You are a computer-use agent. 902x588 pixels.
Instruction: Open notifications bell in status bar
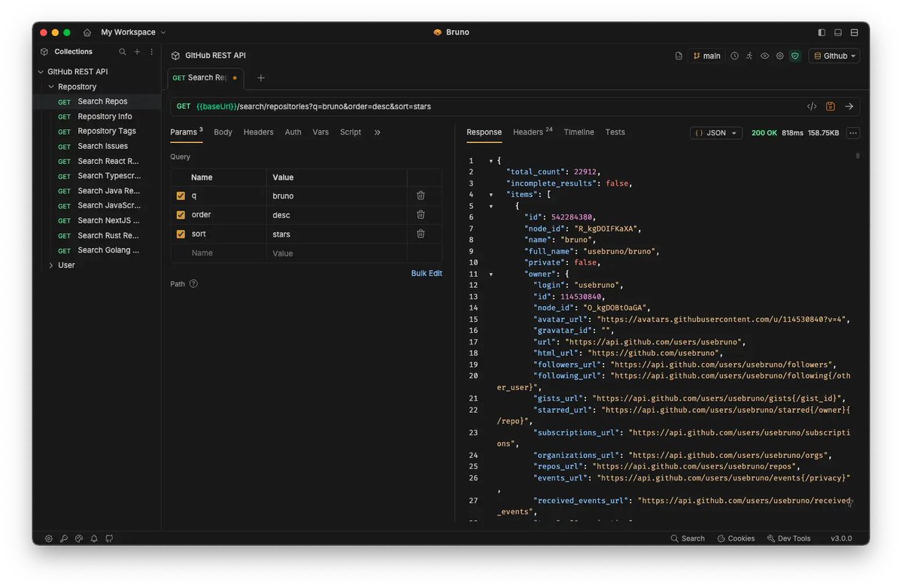pos(94,538)
